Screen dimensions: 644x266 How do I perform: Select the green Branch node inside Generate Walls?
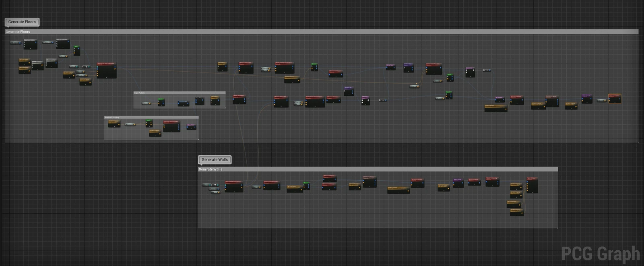(x=306, y=186)
